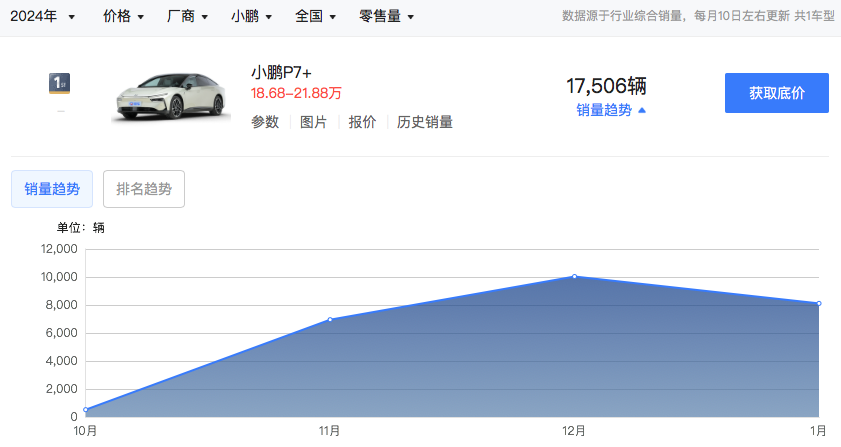Screen dimensions: 841x447
Task: Switch to the 排名趋势 tab
Action: (x=144, y=189)
